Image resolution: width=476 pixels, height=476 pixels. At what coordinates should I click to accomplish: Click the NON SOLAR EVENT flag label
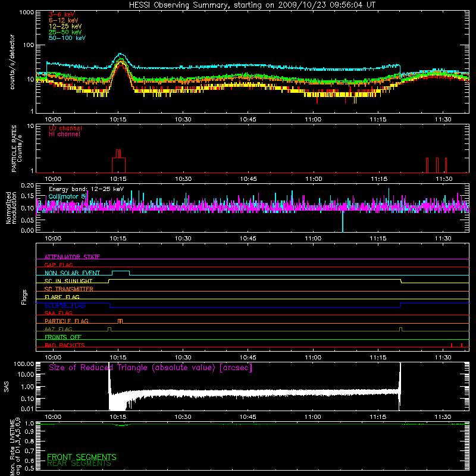coord(72,273)
